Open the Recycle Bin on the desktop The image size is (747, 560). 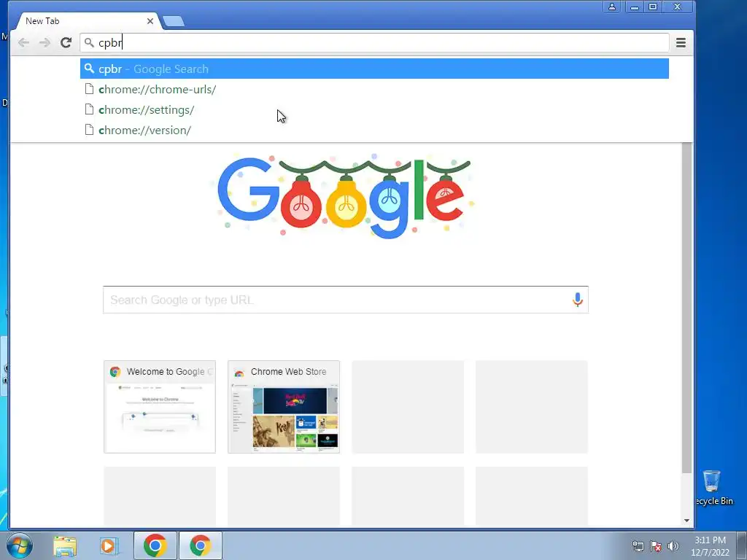pyautogui.click(x=712, y=488)
